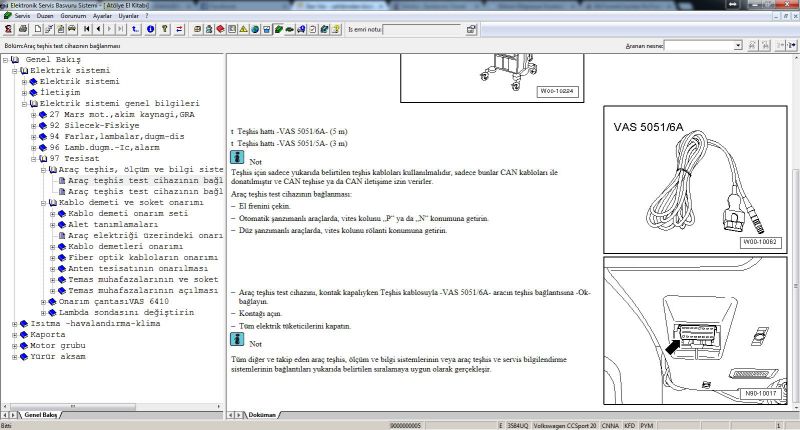Image resolution: width=800 pixels, height=430 pixels.
Task: Click the diagnostic port location illustration
Action: (695, 331)
